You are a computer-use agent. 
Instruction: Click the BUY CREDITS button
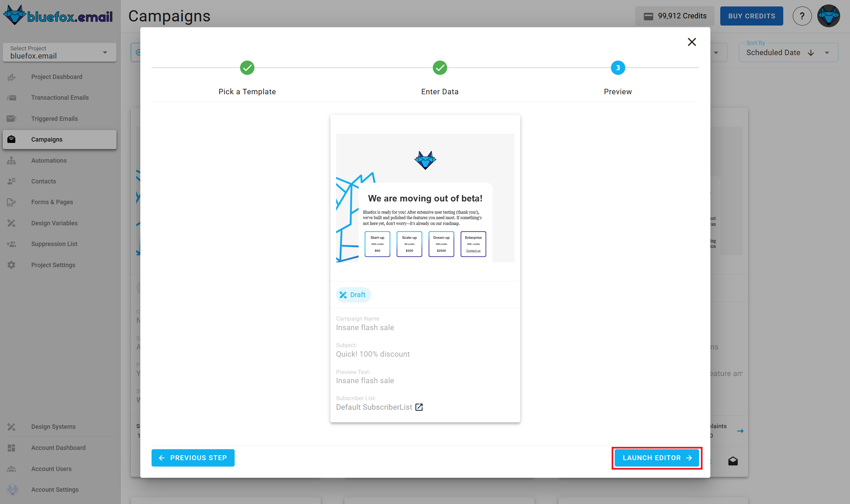[x=752, y=16]
